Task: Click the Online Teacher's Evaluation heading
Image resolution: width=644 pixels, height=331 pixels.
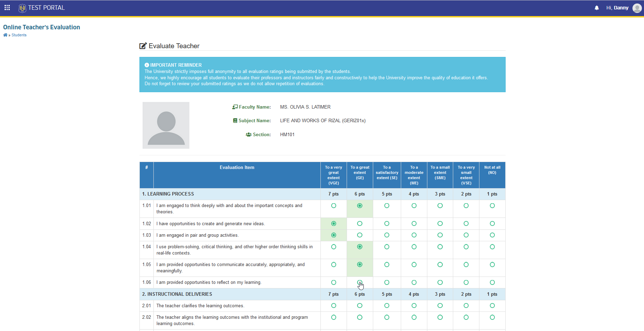Action: coord(42,27)
